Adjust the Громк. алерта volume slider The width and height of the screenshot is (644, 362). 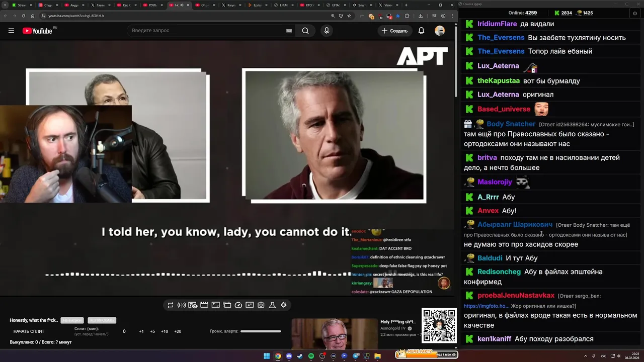261,331
